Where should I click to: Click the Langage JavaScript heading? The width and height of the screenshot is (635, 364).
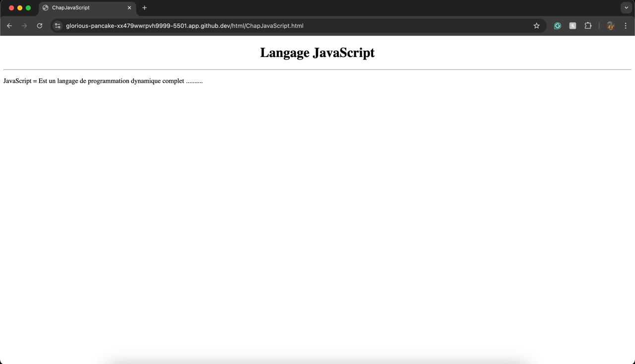[x=317, y=53]
